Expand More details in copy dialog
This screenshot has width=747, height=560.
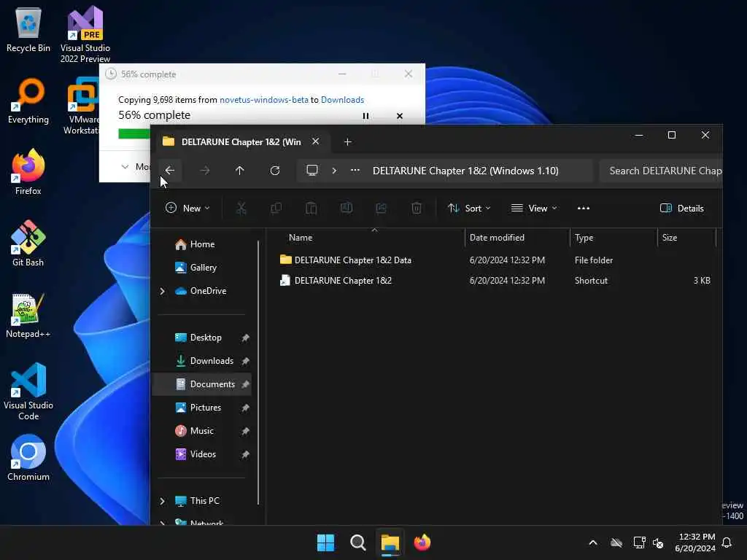tap(135, 167)
